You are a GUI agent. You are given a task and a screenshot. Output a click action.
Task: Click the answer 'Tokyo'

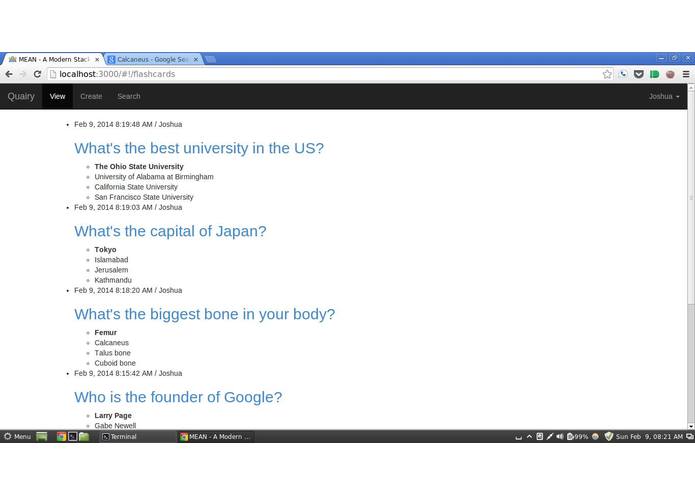pos(105,249)
